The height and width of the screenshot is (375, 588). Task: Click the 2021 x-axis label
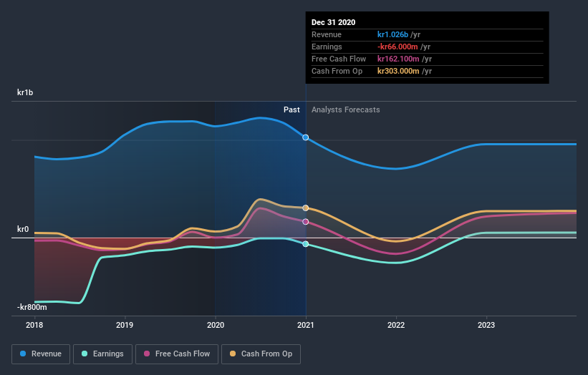point(306,325)
